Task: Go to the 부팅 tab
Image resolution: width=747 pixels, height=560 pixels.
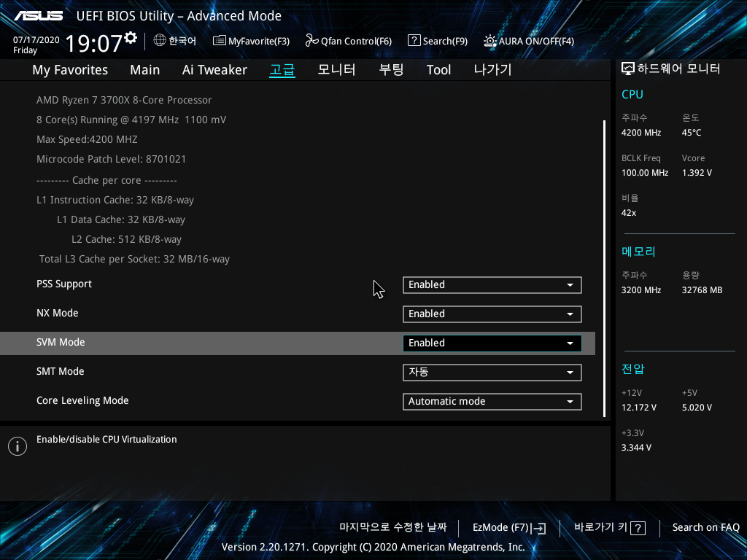Action: (391, 70)
